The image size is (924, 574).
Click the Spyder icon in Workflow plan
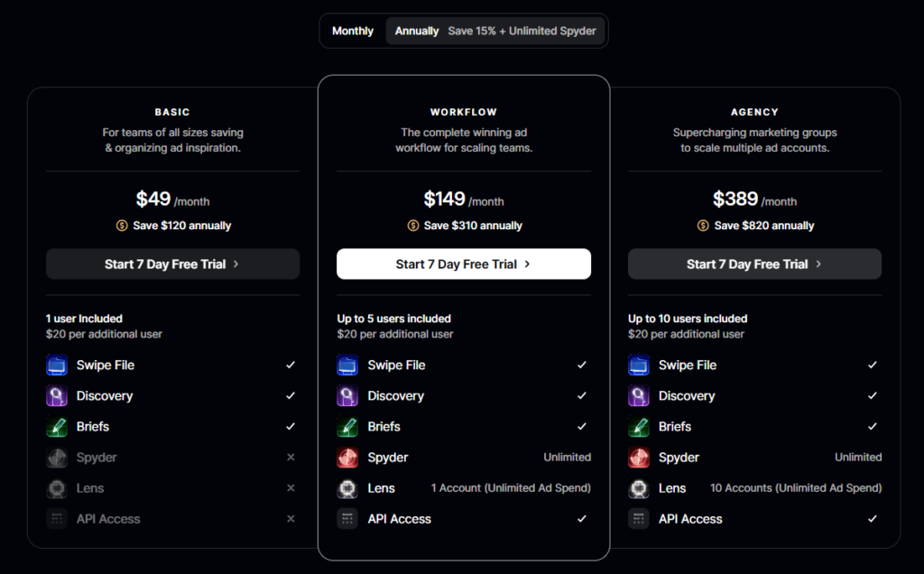(x=347, y=458)
